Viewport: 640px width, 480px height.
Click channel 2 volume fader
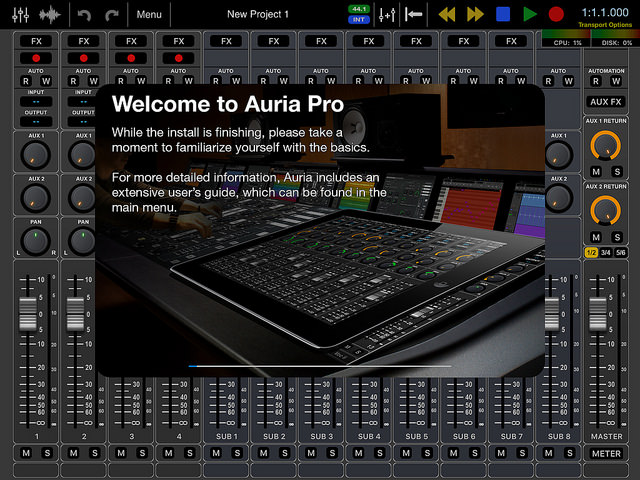pyautogui.click(x=76, y=314)
